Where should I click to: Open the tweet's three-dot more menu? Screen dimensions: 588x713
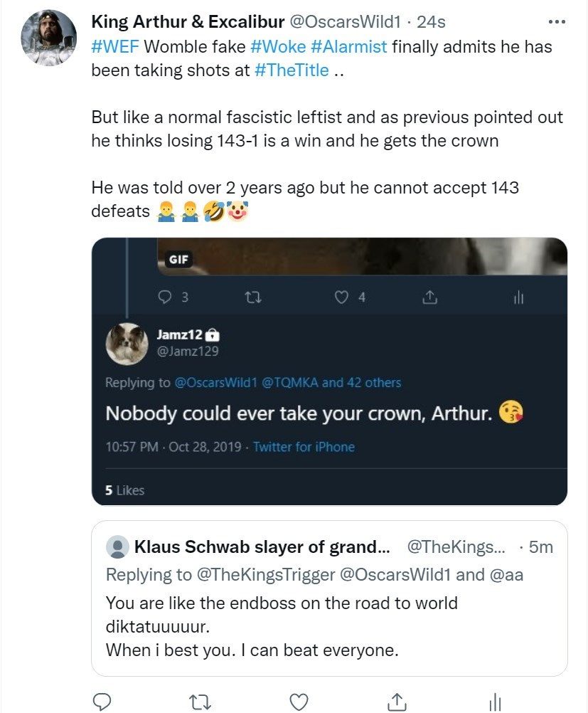coord(559,21)
